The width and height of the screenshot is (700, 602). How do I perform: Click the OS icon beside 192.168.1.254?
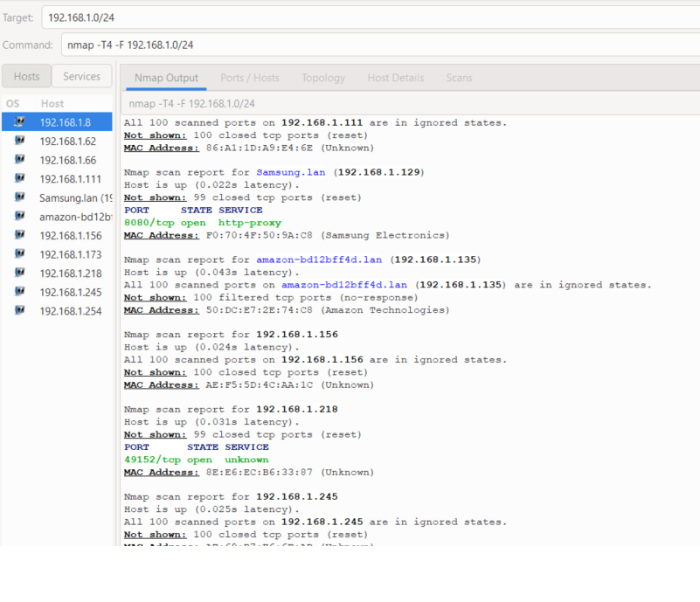pos(19,310)
